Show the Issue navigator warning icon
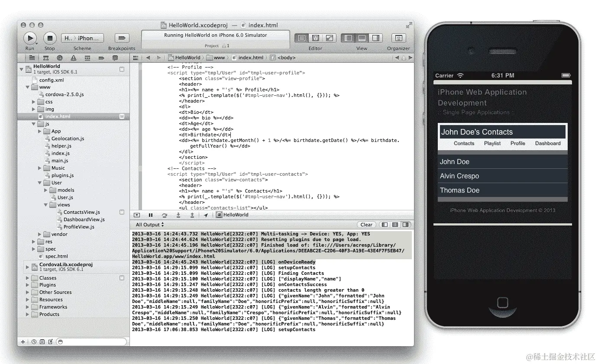Screen dimensions: 598x364 73,58
